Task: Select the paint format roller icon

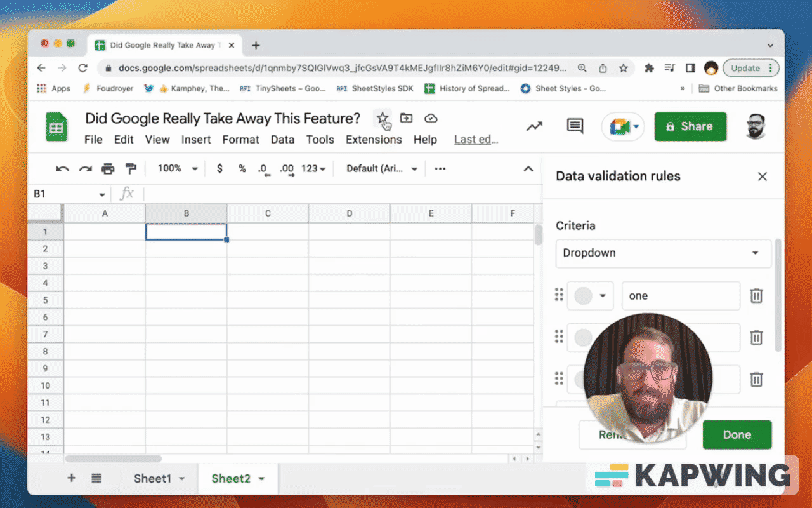Action: pos(131,169)
